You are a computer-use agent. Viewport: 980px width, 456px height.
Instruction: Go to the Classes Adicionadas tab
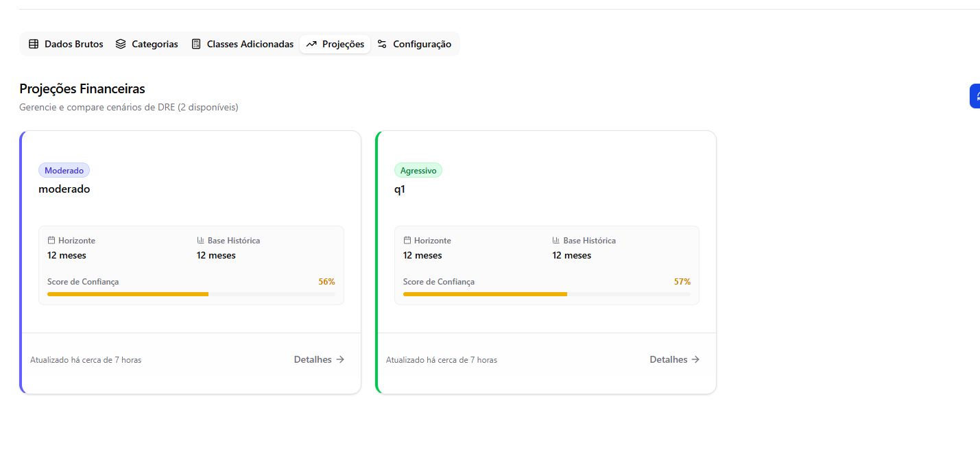[242, 44]
